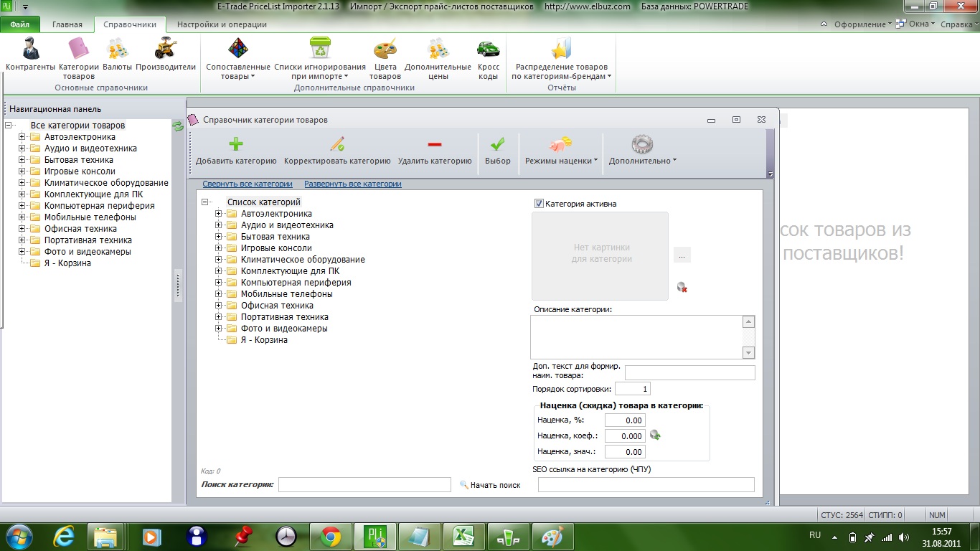Click the volume icon in system tray
This screenshot has width=980, height=551.
pyautogui.click(x=903, y=537)
